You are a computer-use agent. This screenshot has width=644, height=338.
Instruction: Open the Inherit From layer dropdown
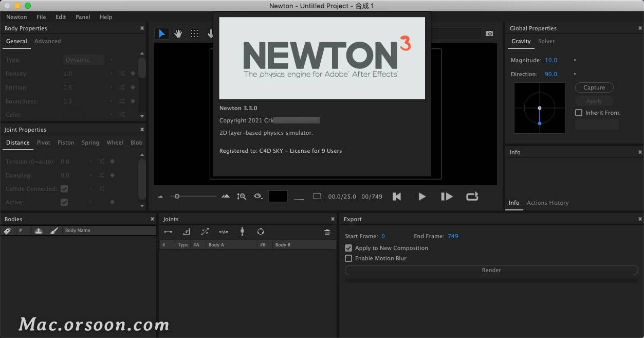point(596,124)
